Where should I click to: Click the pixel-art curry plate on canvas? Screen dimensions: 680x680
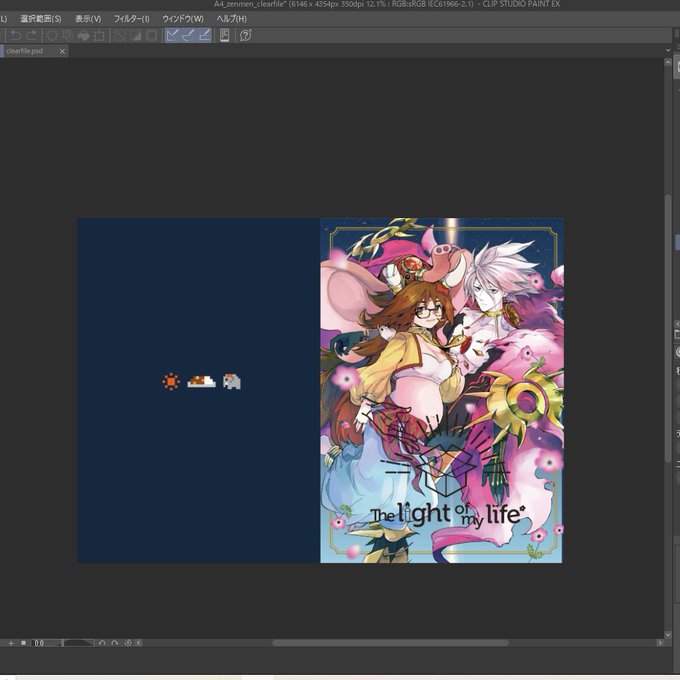click(201, 381)
